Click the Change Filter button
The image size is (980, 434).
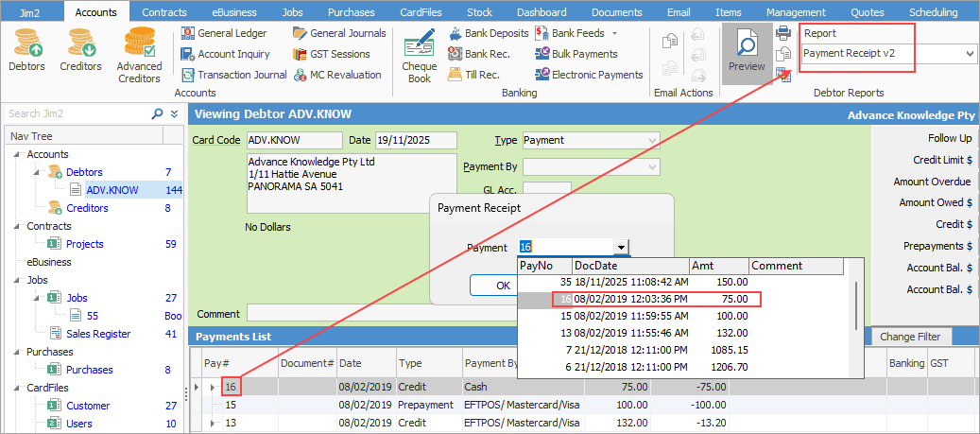(909, 337)
